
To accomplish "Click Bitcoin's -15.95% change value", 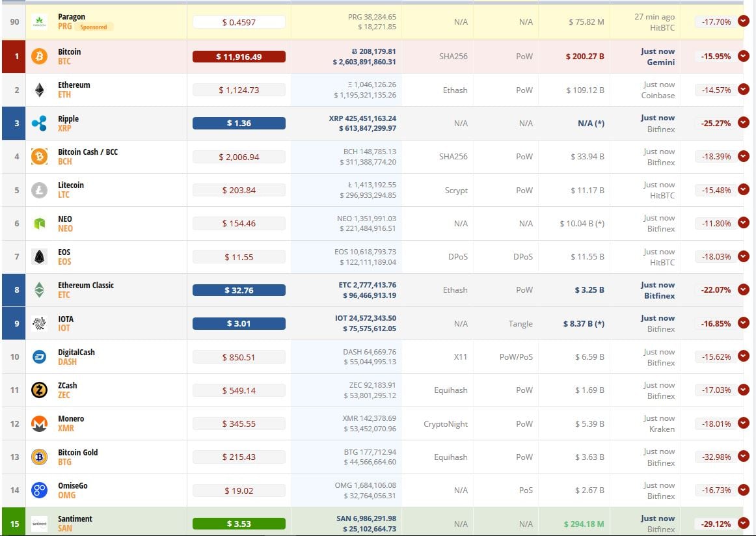I will 716,57.
